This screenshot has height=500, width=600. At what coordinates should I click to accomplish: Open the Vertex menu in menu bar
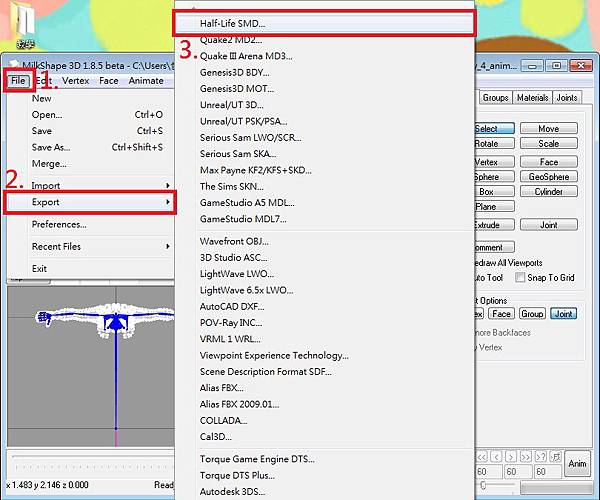coord(75,81)
